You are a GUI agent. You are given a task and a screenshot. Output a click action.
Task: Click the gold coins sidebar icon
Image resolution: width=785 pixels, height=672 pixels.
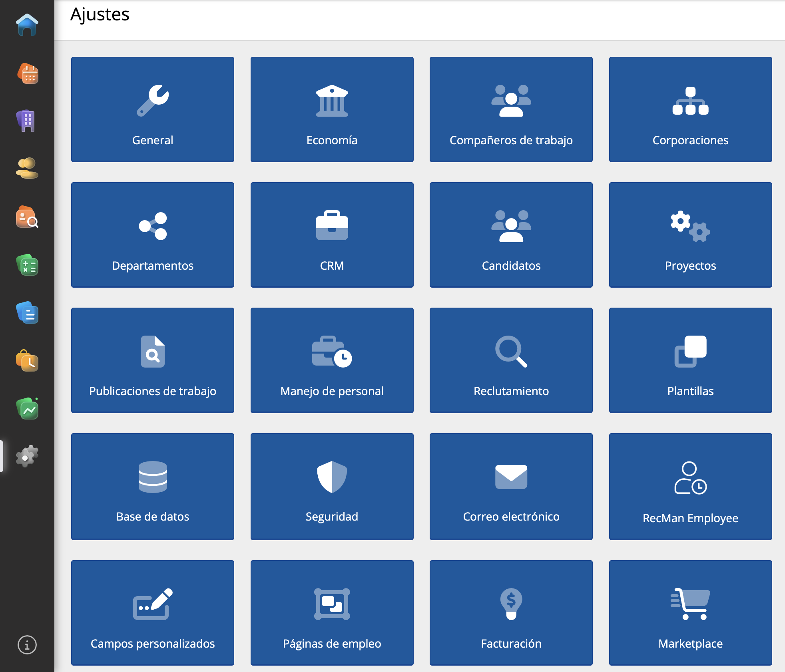click(27, 169)
